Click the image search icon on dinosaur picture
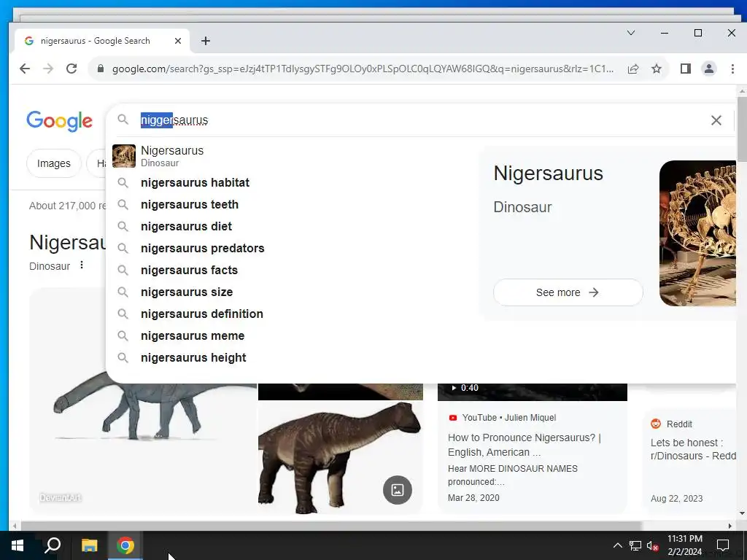 [398, 490]
